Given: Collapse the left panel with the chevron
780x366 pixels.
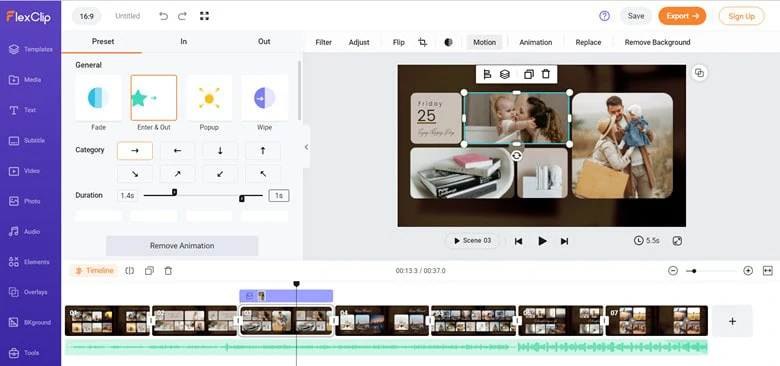Looking at the screenshot, I should 306,147.
